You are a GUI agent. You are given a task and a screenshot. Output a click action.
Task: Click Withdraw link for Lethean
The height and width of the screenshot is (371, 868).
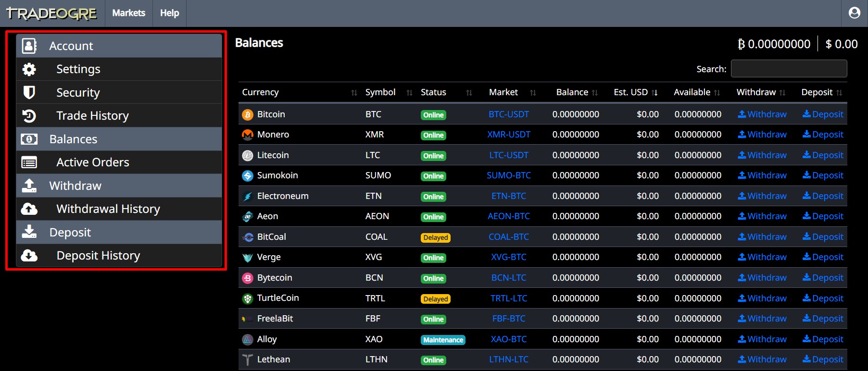click(763, 359)
